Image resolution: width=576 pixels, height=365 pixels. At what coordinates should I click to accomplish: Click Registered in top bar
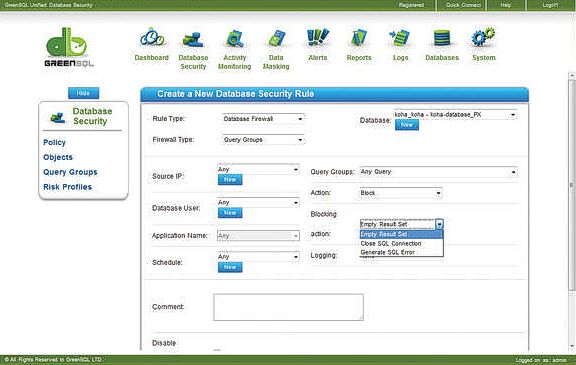pyautogui.click(x=411, y=5)
